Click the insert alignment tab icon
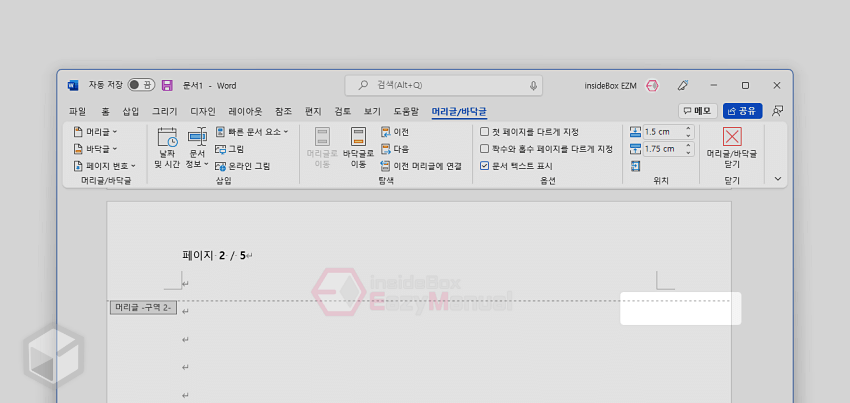The image size is (850, 403). 635,166
